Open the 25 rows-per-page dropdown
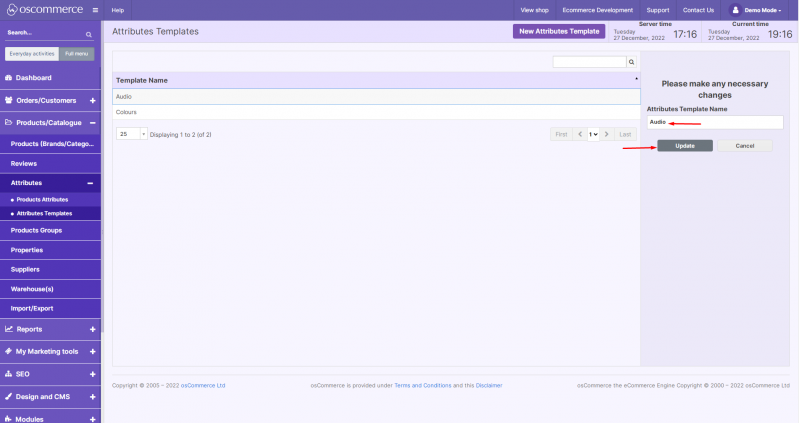 tap(132, 134)
